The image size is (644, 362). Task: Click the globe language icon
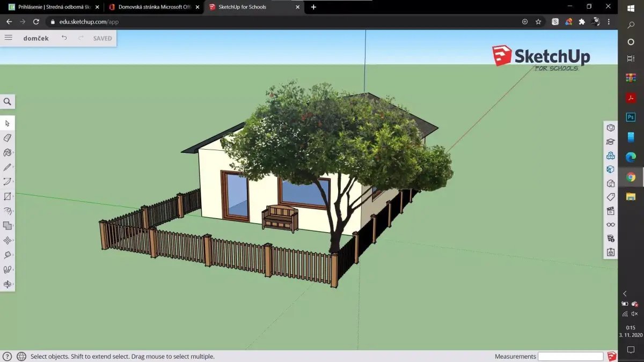21,356
